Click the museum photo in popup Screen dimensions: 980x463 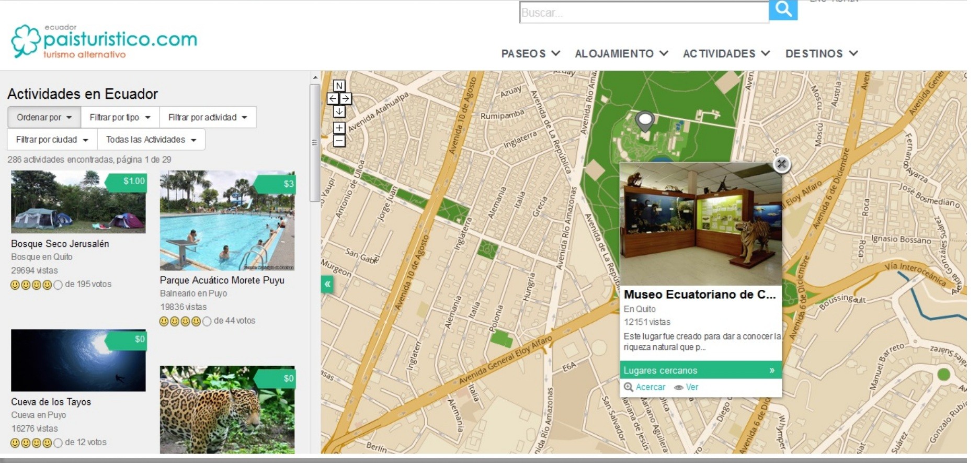(x=701, y=224)
